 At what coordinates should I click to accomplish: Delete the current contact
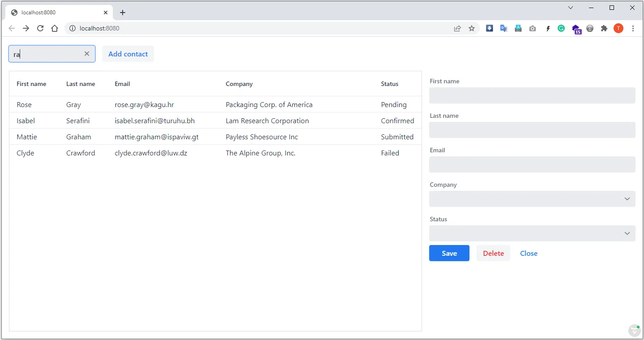[493, 253]
